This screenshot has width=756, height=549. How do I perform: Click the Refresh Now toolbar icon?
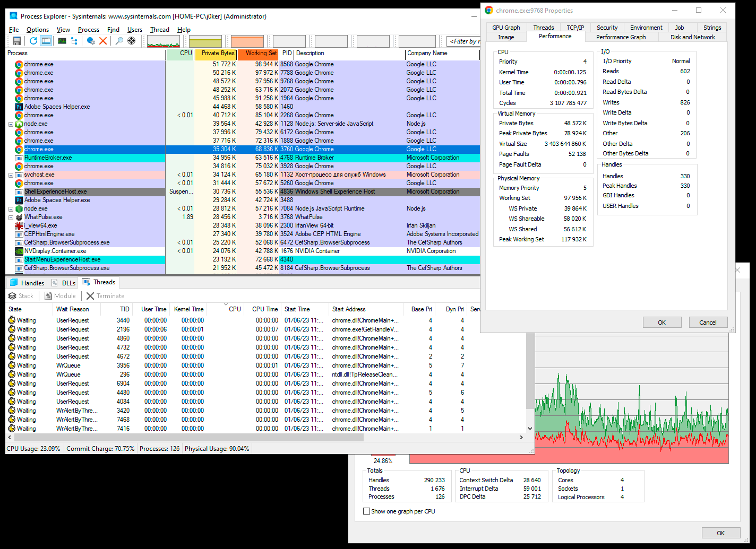click(x=33, y=41)
